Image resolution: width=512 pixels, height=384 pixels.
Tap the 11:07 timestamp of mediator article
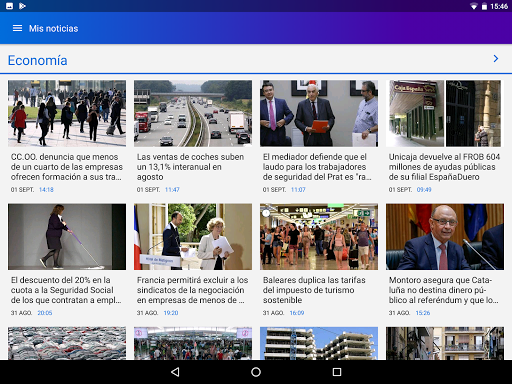click(298, 190)
